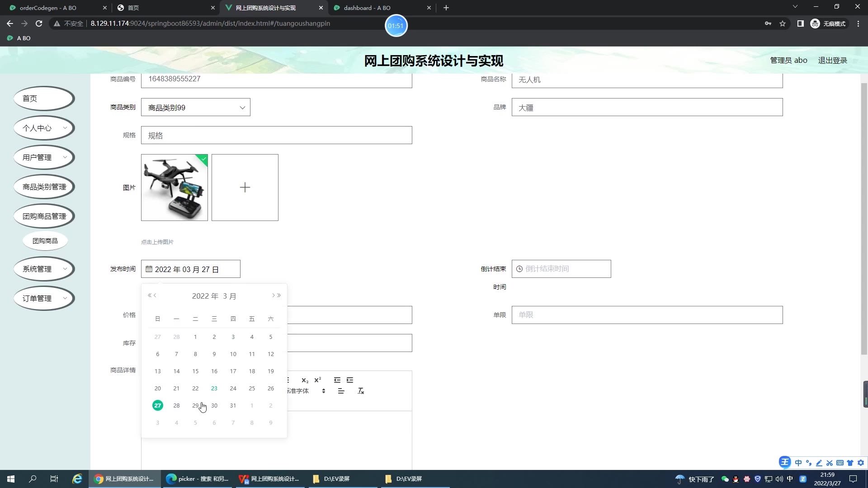Click the plus icon to upload image
868x488 pixels.
tap(245, 188)
